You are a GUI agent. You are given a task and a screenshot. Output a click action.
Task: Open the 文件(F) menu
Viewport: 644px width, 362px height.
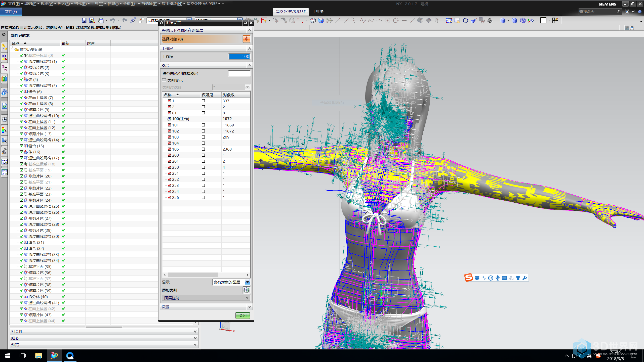[15, 4]
